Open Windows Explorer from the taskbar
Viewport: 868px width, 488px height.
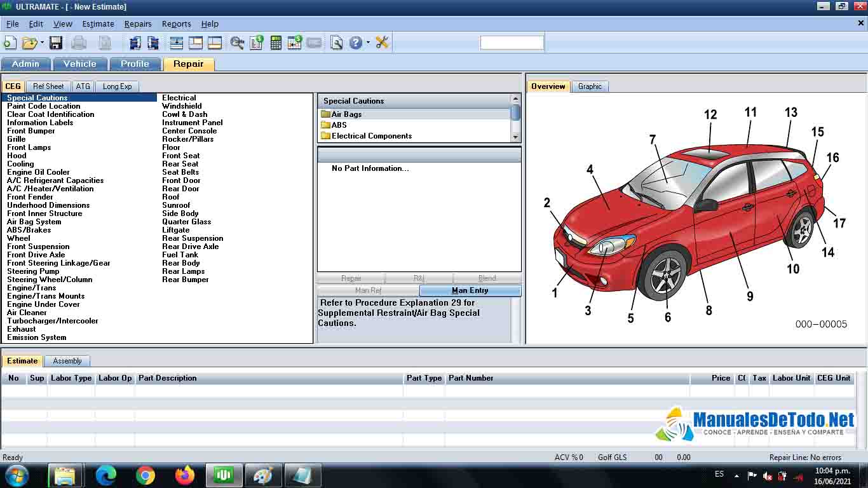pos(65,475)
